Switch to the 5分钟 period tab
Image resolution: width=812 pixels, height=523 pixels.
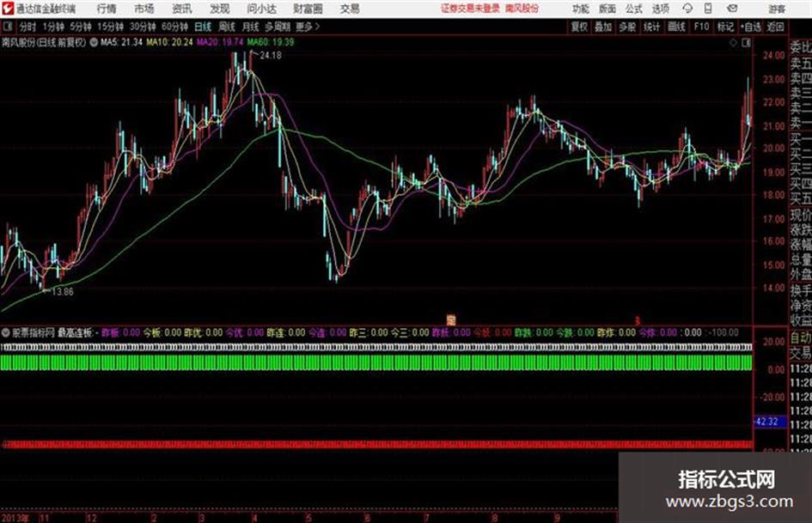(80, 27)
